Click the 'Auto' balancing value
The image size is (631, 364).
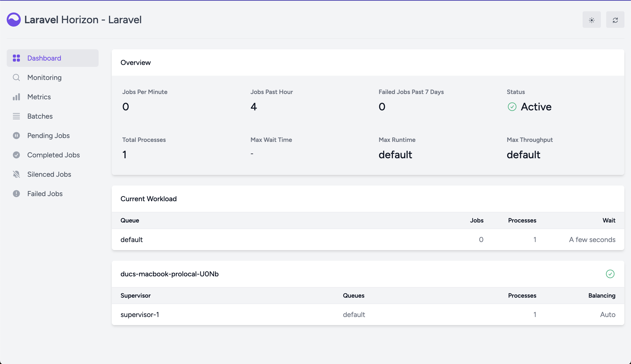(608, 315)
